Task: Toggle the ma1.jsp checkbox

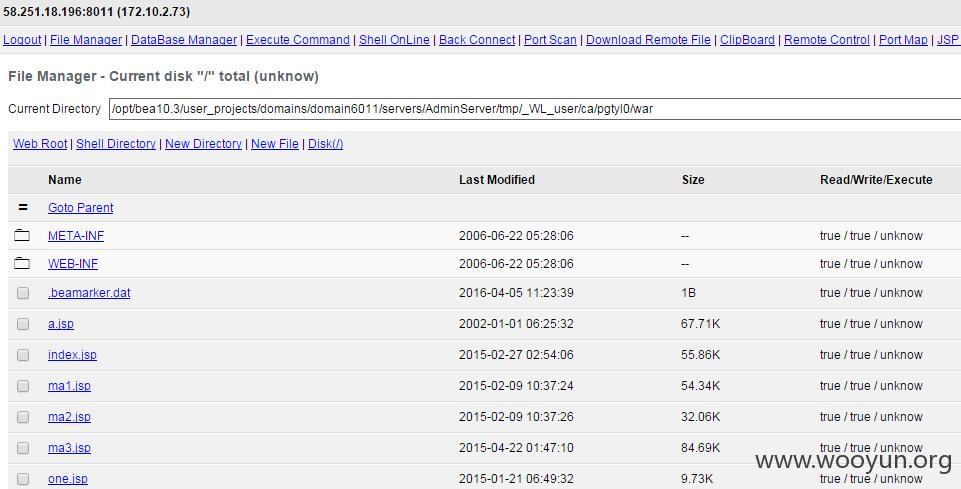Action: pyautogui.click(x=23, y=386)
